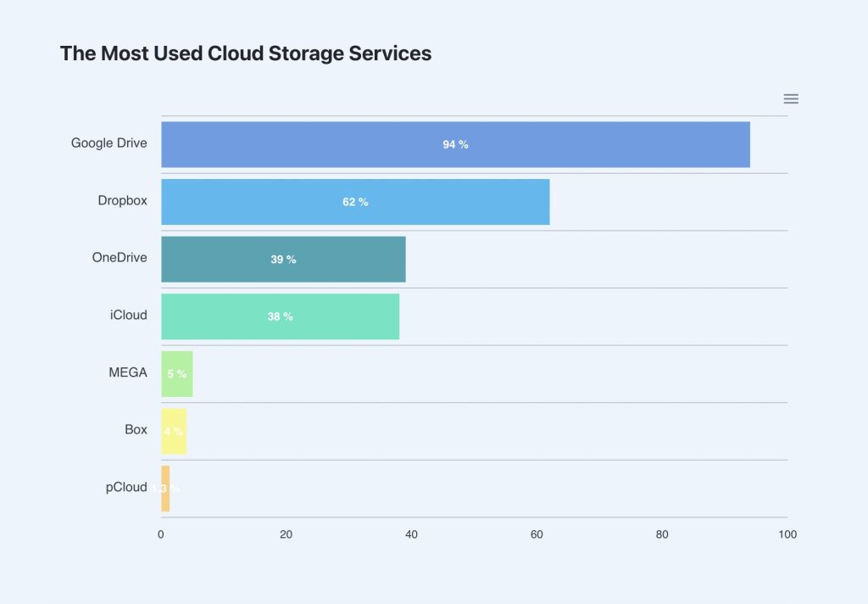
Task: Click the Box axis label
Action: pyautogui.click(x=136, y=429)
